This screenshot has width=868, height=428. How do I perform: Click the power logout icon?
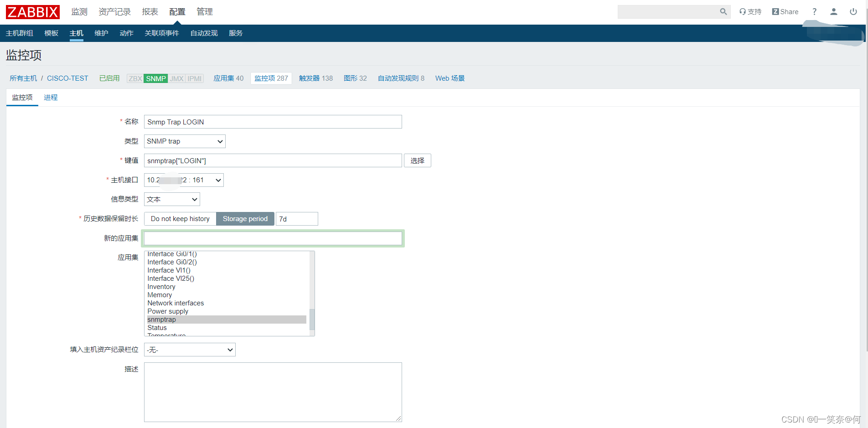(x=853, y=12)
